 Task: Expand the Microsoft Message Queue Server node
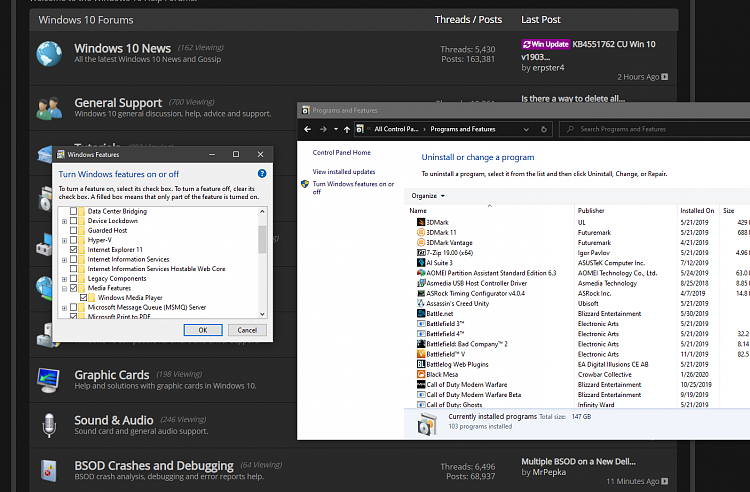tap(64, 308)
